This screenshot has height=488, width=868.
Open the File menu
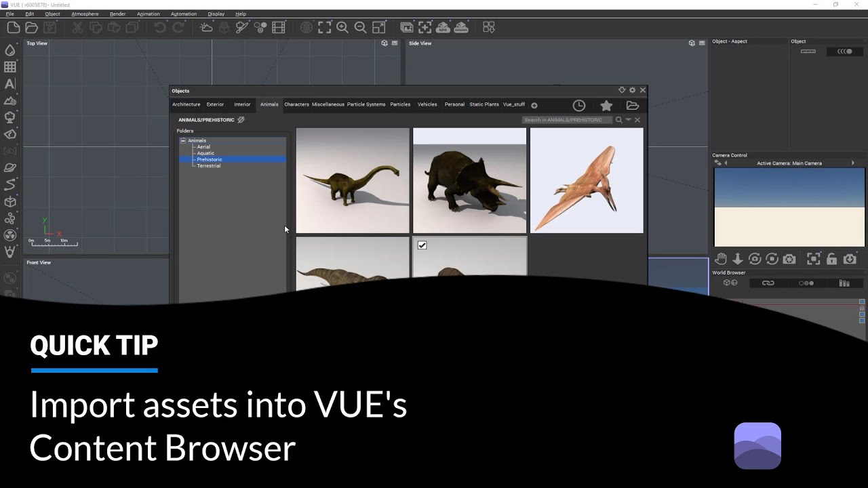click(x=10, y=14)
